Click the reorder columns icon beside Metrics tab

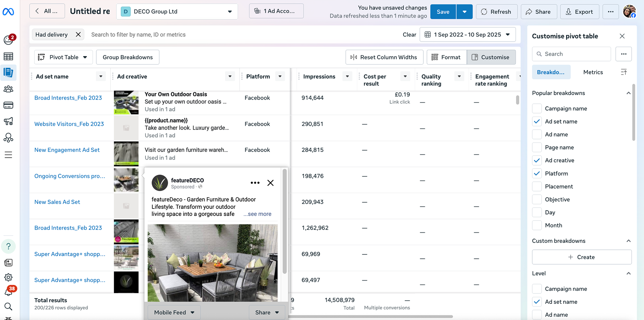[x=624, y=72]
